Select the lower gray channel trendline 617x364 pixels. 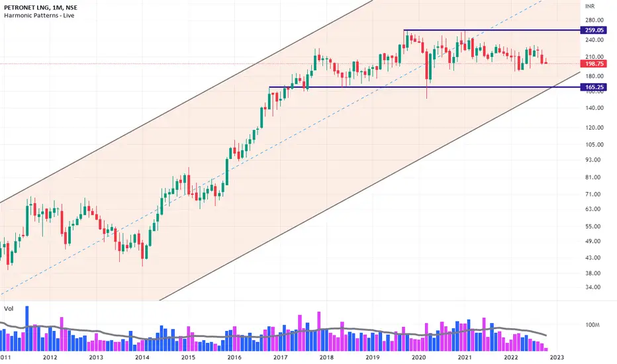pos(370,186)
